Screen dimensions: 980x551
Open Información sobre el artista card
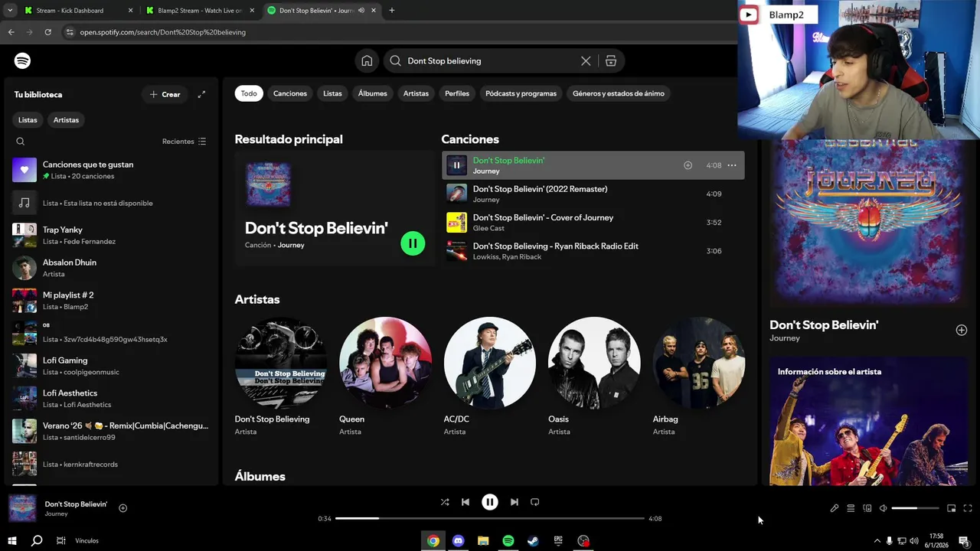868,421
